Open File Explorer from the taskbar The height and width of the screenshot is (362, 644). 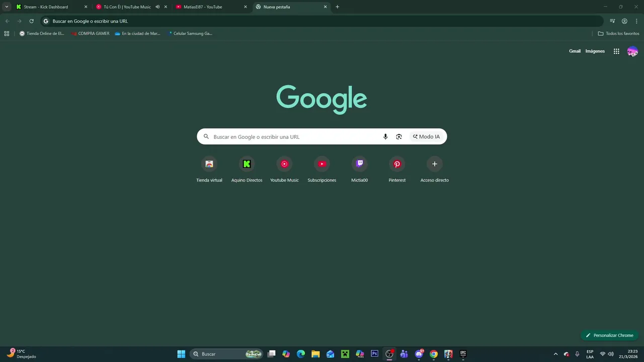click(x=315, y=354)
